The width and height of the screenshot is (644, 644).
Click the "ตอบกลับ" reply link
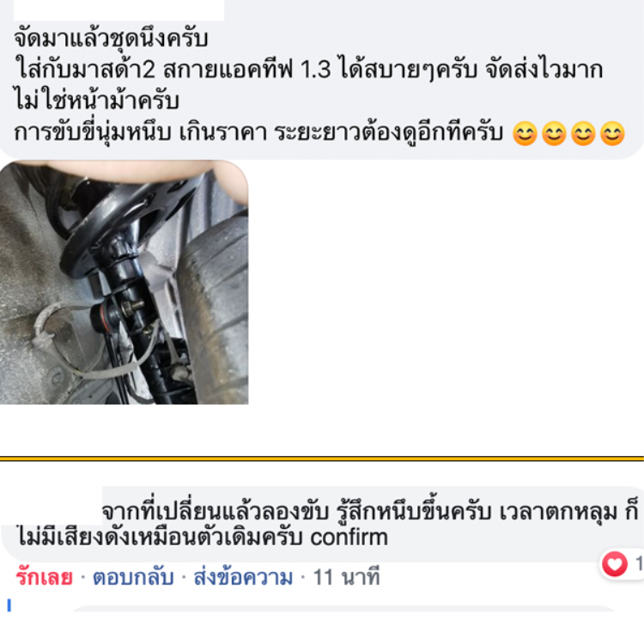pyautogui.click(x=133, y=577)
